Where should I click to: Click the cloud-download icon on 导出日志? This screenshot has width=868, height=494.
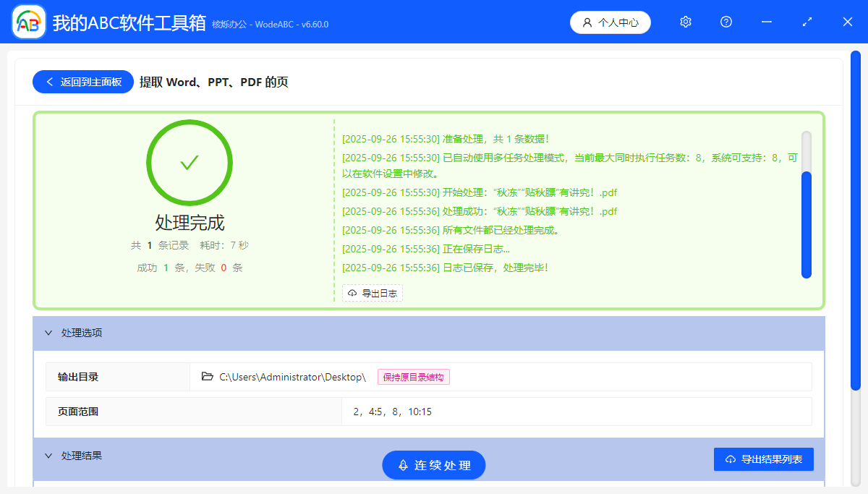point(352,293)
